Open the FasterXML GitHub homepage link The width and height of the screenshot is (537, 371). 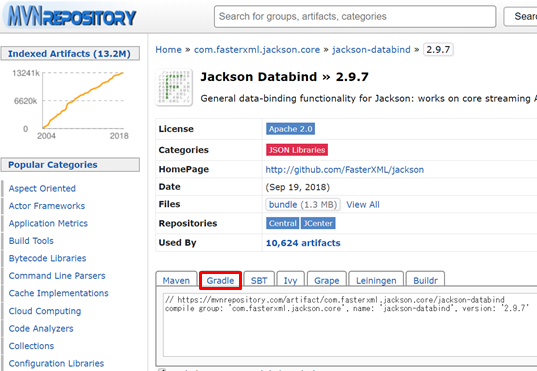coord(345,170)
